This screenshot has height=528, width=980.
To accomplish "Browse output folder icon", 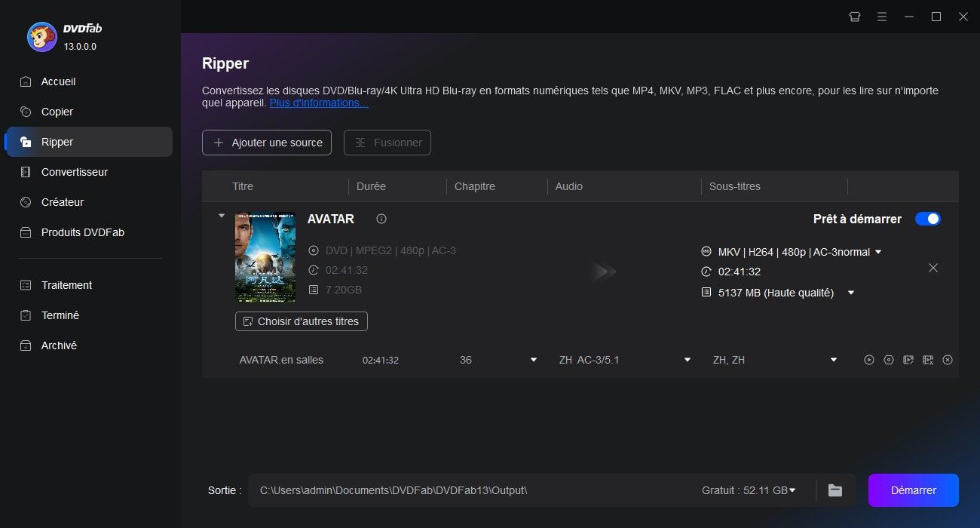I will pyautogui.click(x=835, y=490).
